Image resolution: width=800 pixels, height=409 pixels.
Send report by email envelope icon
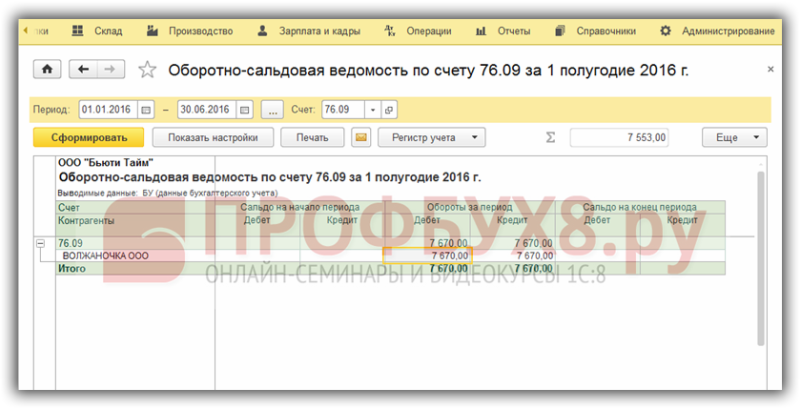(361, 137)
